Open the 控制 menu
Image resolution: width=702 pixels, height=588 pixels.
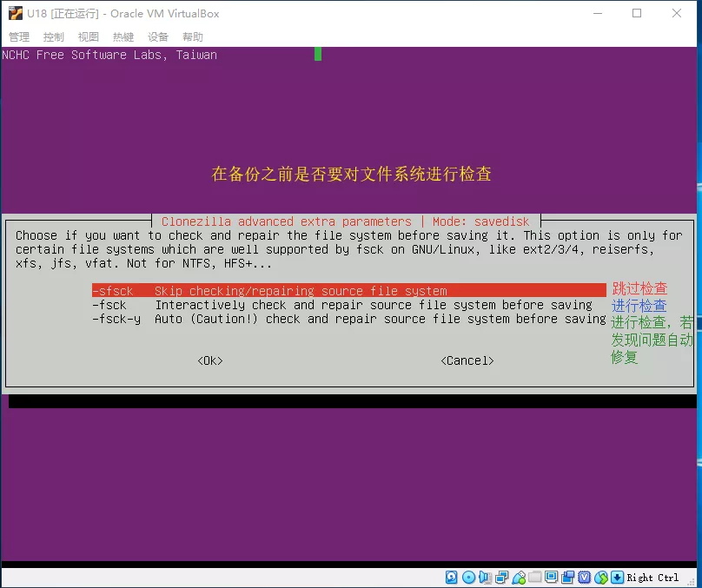[x=54, y=36]
